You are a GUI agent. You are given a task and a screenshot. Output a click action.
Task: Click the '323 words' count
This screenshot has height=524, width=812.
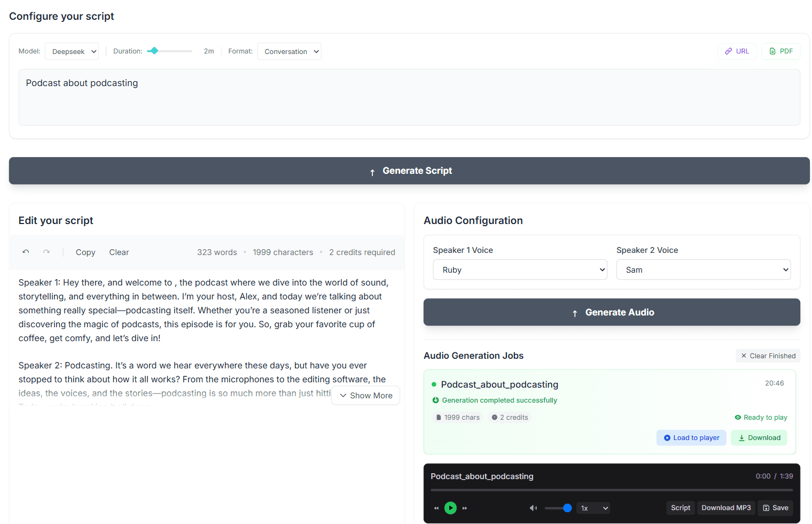coord(217,252)
